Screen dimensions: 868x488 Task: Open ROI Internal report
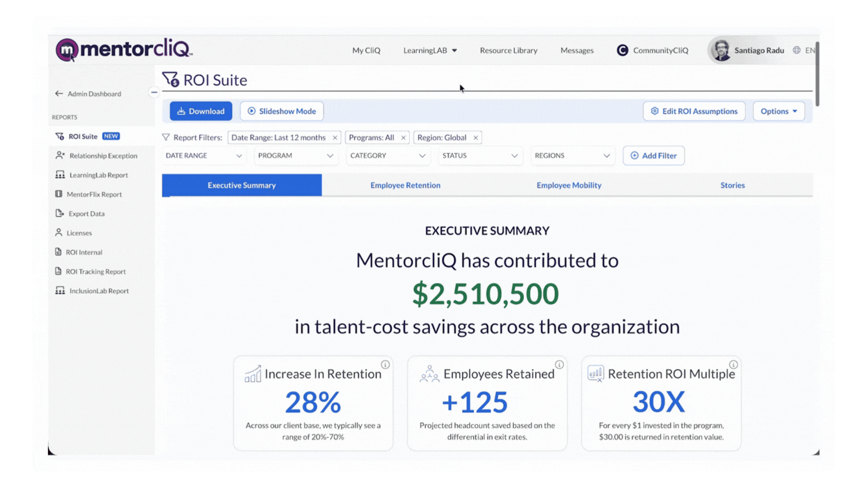pos(84,252)
